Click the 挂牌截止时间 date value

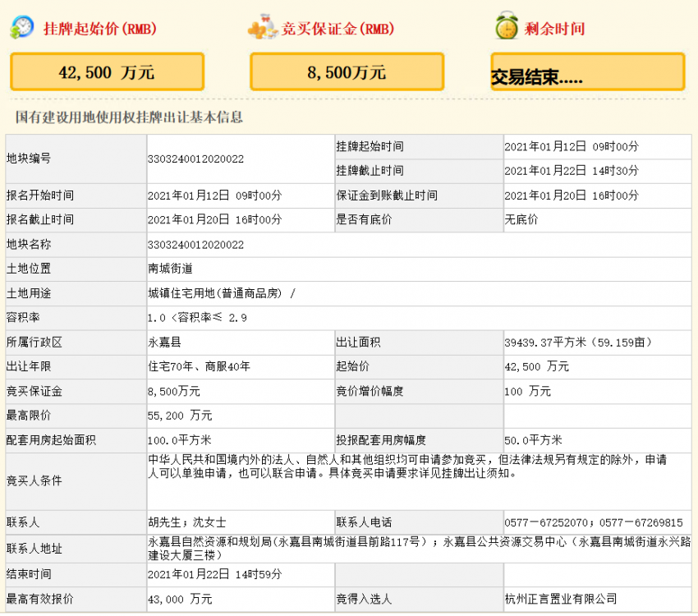(x=571, y=171)
